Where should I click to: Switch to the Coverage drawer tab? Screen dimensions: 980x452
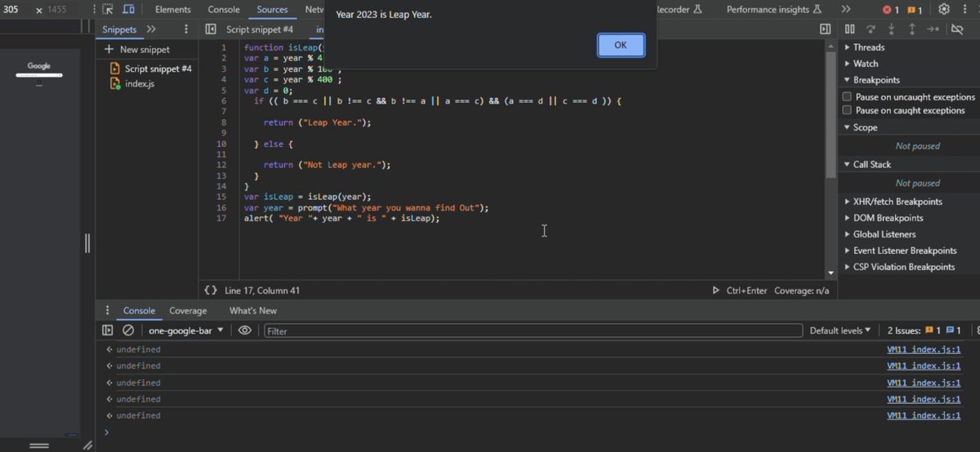click(188, 311)
